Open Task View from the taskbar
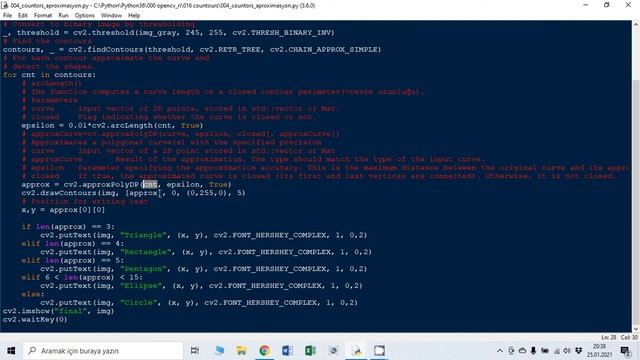 195,351
